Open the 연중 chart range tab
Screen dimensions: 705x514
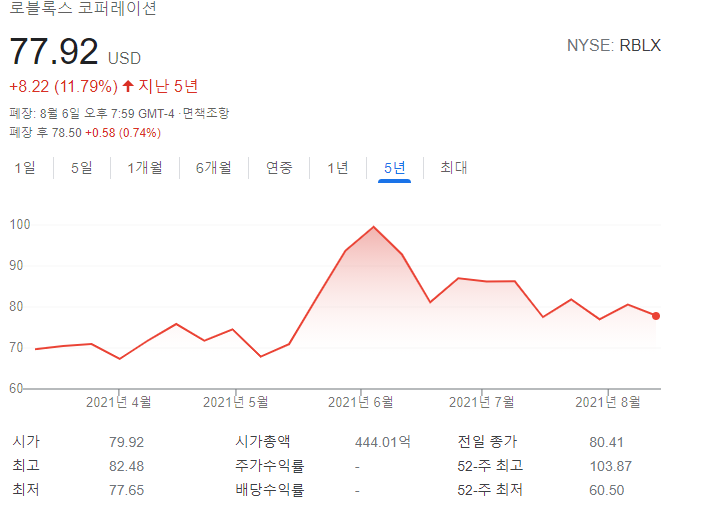pyautogui.click(x=279, y=168)
